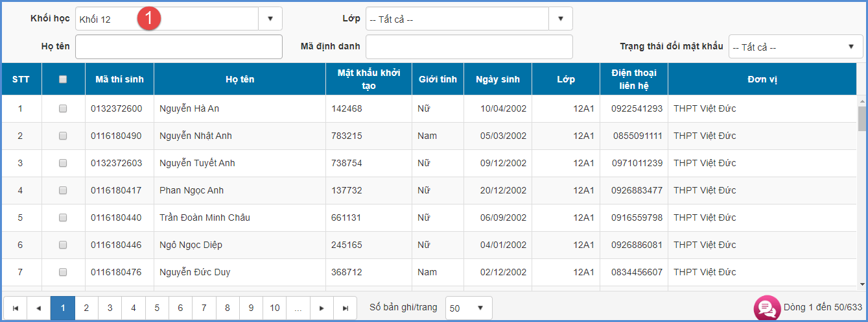Click the ellipsis more-pages button

click(x=298, y=308)
